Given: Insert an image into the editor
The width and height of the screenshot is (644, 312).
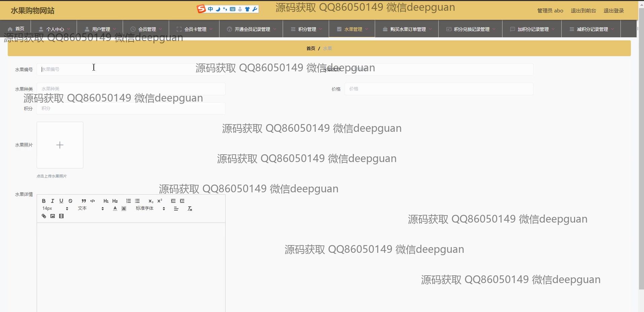Looking at the screenshot, I should [x=52, y=216].
